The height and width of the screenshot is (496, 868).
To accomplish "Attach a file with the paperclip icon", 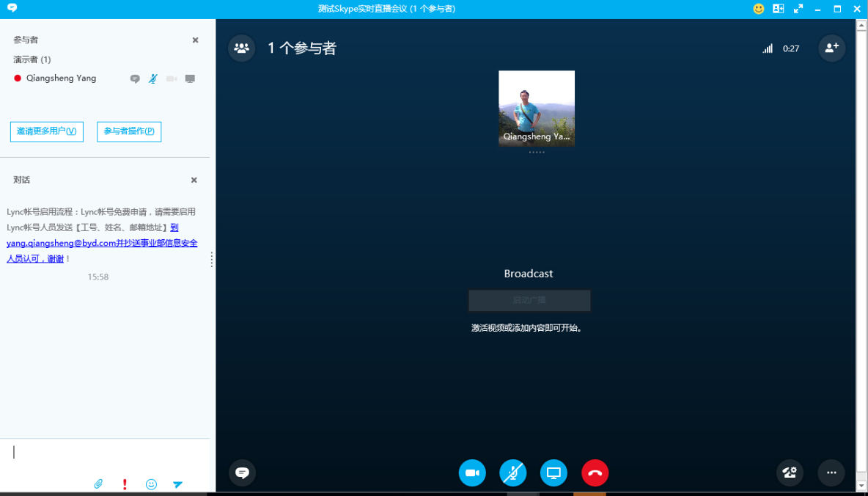I will coord(98,484).
